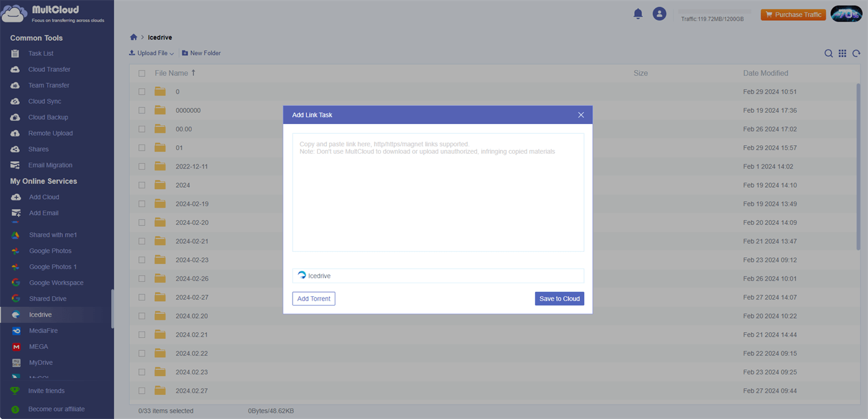Viewport: 868px width, 419px height.
Task: Click the Add Torrent button
Action: coord(314,299)
